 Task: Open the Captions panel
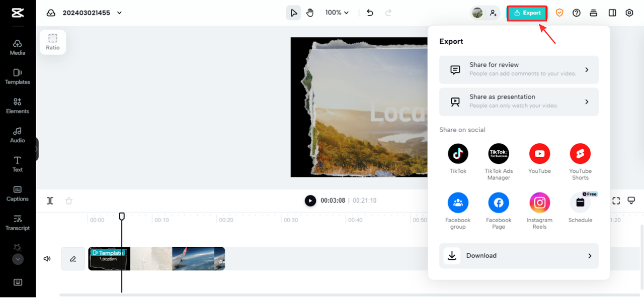18,193
